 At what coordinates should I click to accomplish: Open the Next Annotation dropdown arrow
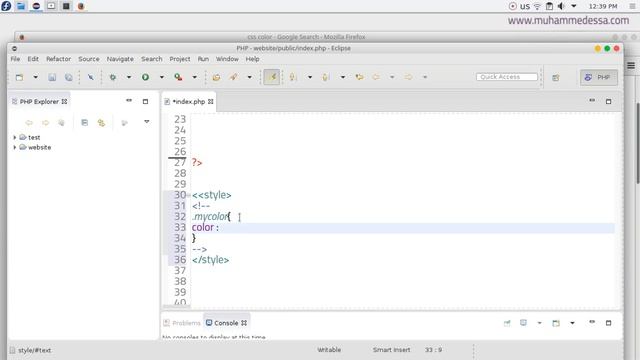pos(310,77)
